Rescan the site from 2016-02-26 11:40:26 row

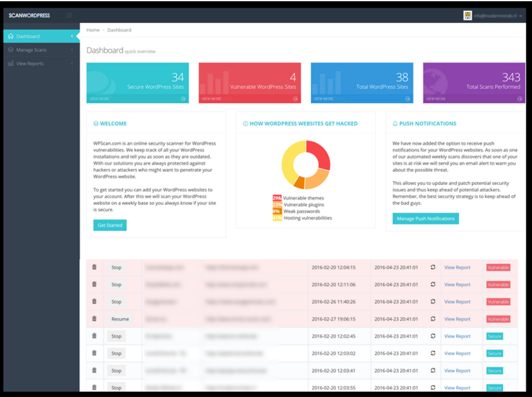[x=433, y=301]
